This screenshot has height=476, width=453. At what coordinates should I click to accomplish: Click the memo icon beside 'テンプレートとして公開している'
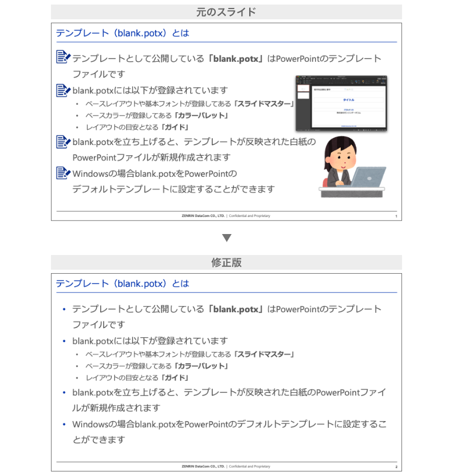(63, 57)
